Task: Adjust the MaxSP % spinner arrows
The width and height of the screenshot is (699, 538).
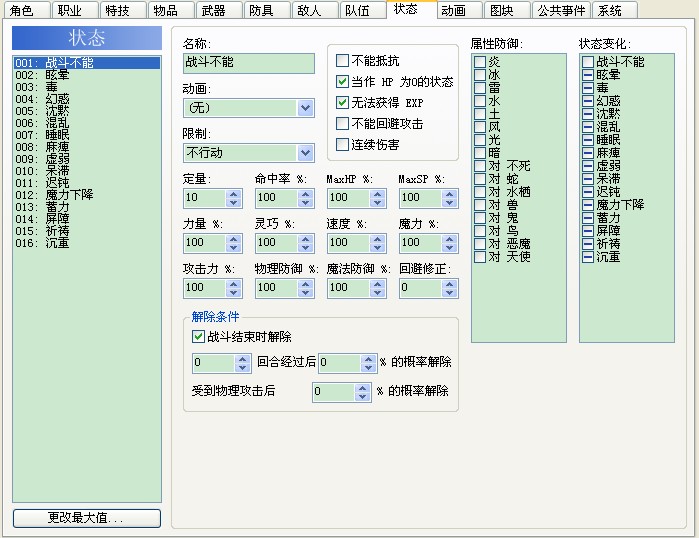Action: (x=449, y=198)
